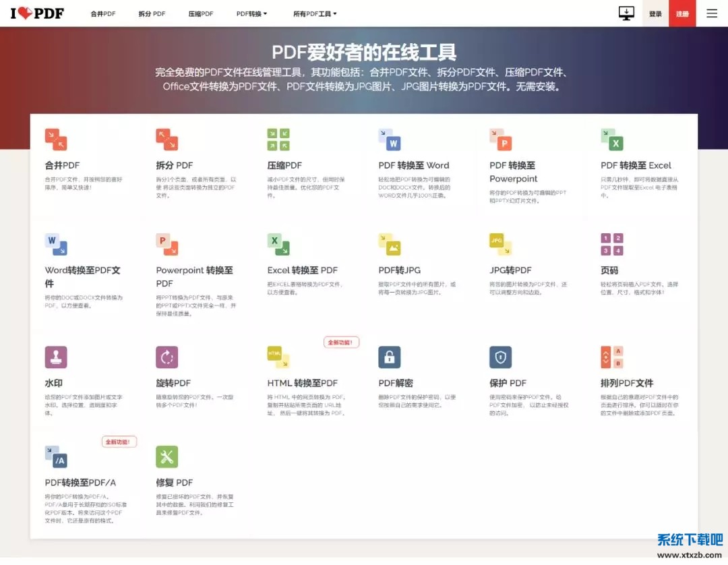Open the PDF 转换至 Word icon
This screenshot has height=565, width=728.
[390, 140]
